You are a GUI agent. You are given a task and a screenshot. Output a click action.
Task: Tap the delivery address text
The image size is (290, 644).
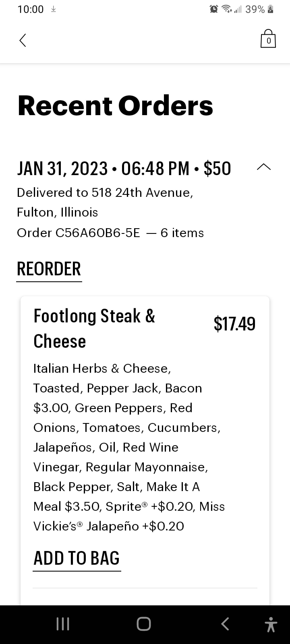[105, 202]
